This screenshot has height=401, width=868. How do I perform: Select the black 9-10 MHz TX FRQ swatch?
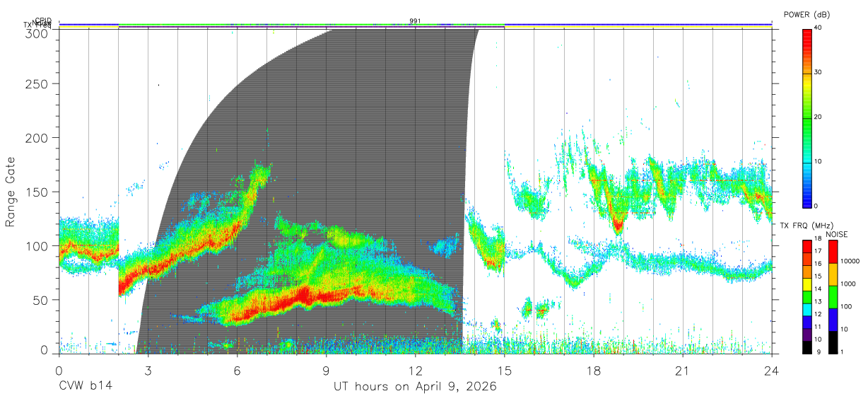coord(807,346)
